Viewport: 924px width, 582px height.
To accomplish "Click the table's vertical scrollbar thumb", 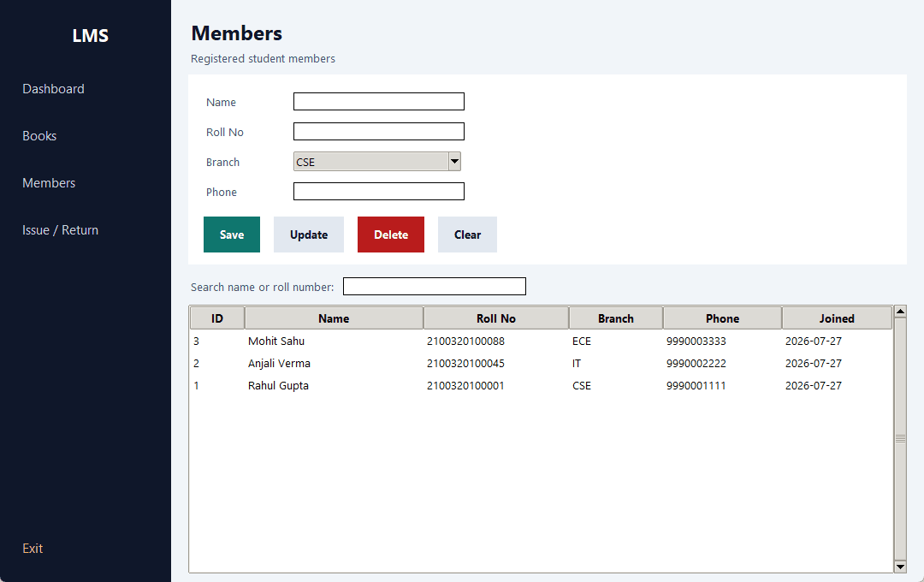I will [900, 439].
